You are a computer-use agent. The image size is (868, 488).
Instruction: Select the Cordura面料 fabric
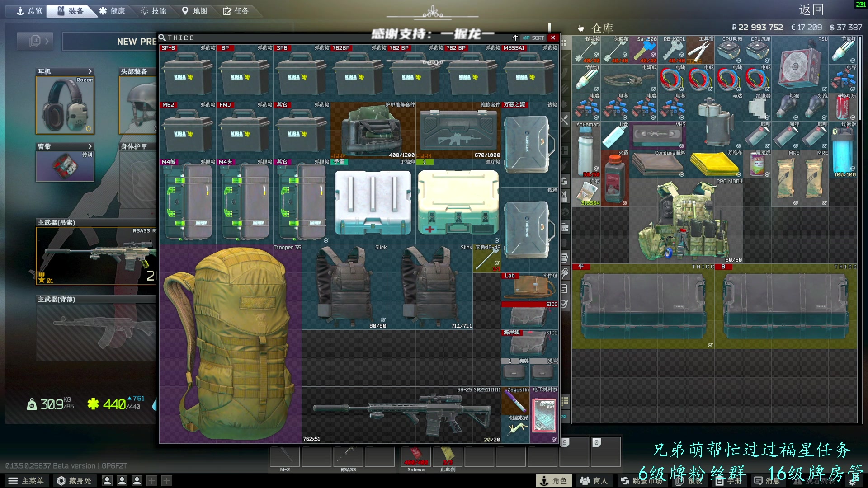pyautogui.click(x=658, y=164)
